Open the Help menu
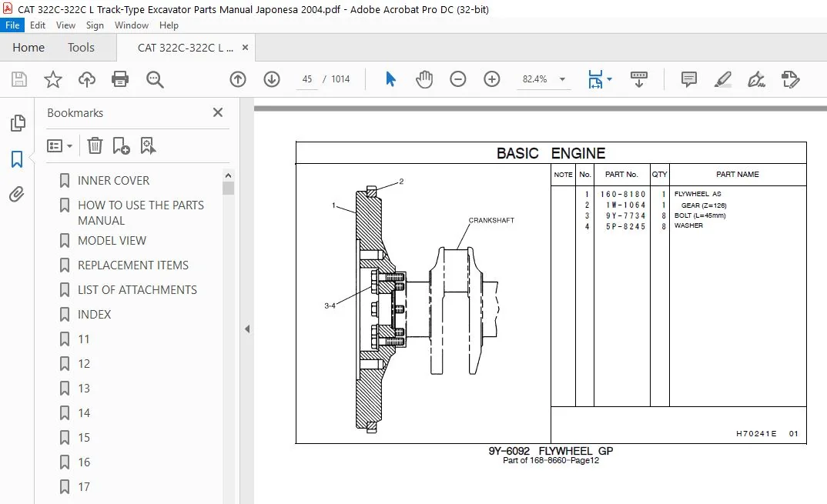The width and height of the screenshot is (827, 504). (x=169, y=25)
